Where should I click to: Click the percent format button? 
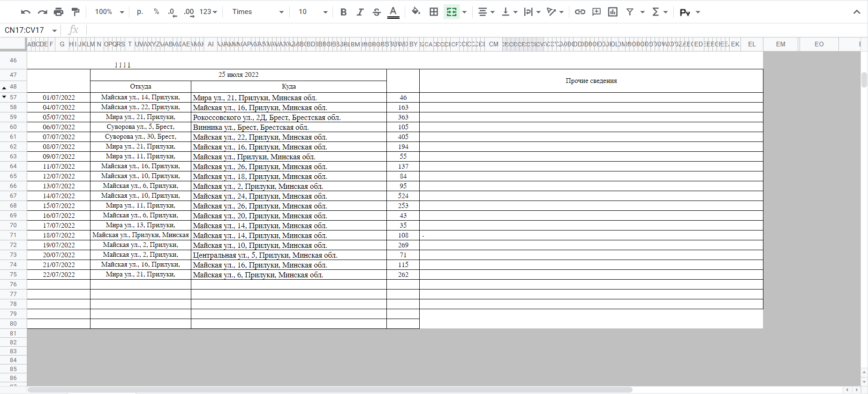(x=156, y=12)
